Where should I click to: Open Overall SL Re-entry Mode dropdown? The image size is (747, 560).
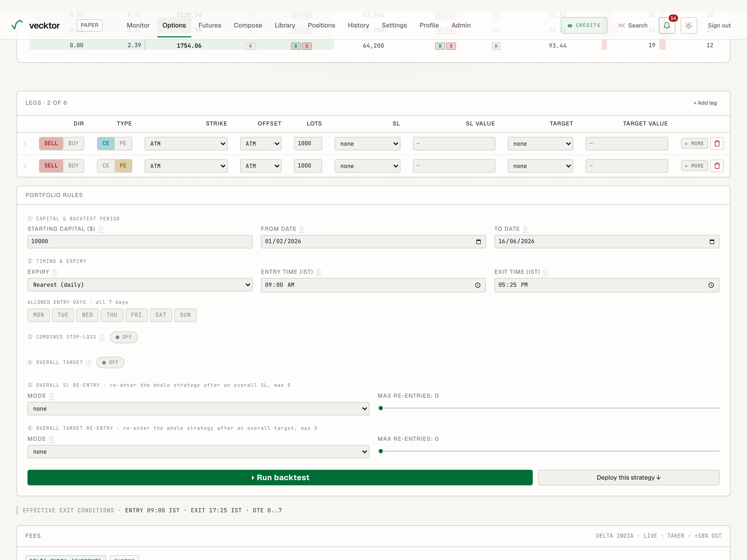(x=198, y=409)
